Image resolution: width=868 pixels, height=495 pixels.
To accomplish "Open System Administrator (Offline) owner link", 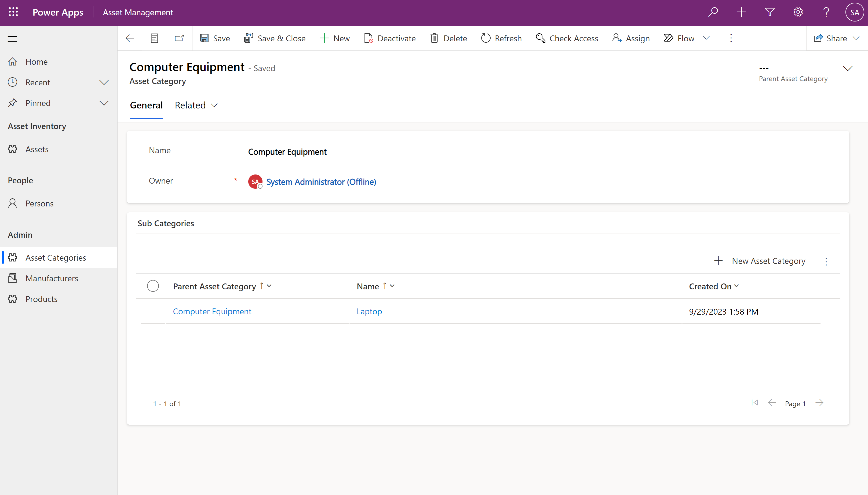I will [x=321, y=182].
